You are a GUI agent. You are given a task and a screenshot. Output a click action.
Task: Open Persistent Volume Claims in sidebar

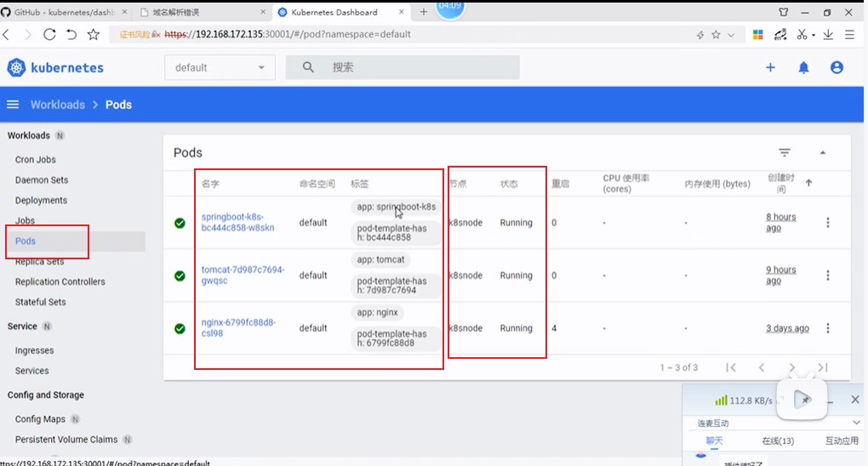click(x=66, y=440)
